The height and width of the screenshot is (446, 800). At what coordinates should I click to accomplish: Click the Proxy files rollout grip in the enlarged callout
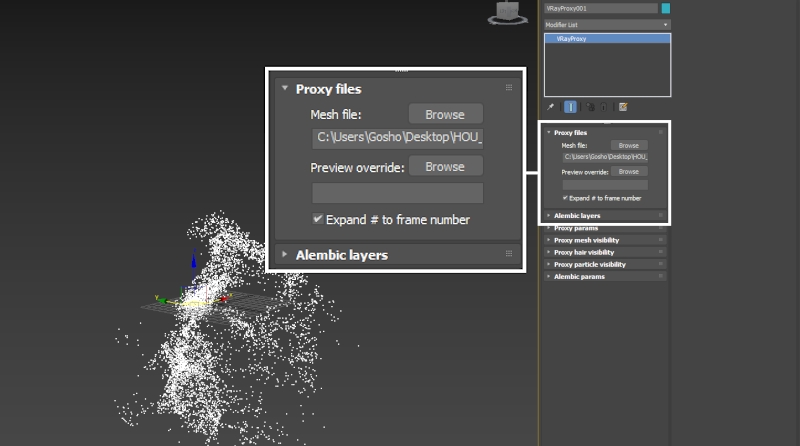pos(509,88)
